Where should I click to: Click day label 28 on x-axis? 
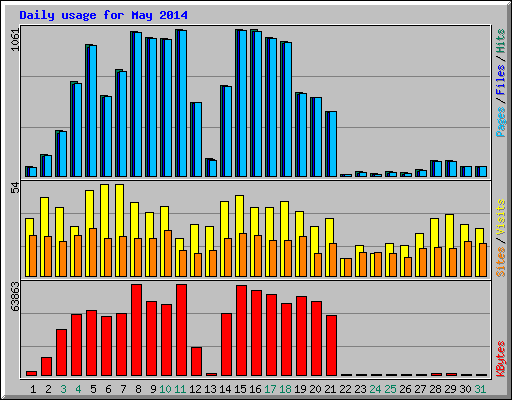tap(435, 389)
